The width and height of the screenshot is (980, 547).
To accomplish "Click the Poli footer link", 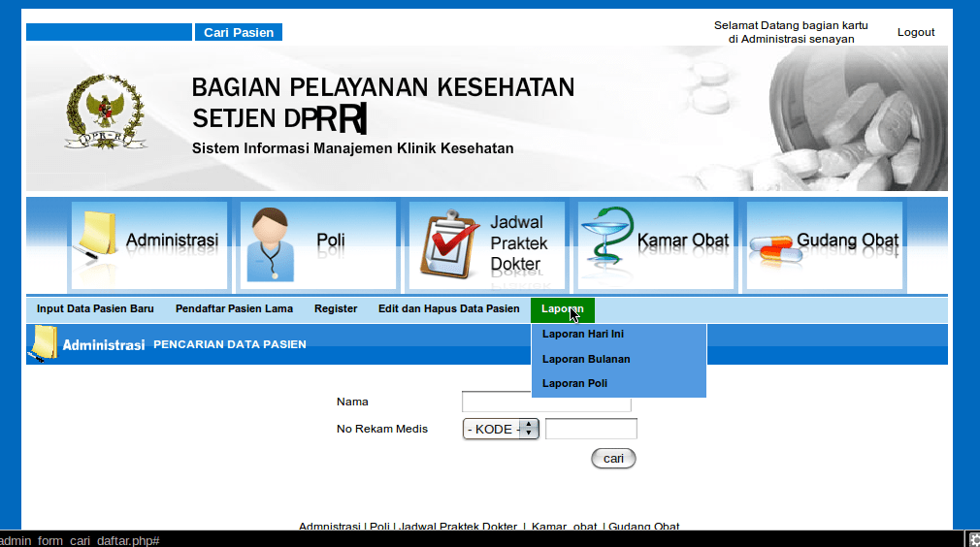I will [379, 526].
